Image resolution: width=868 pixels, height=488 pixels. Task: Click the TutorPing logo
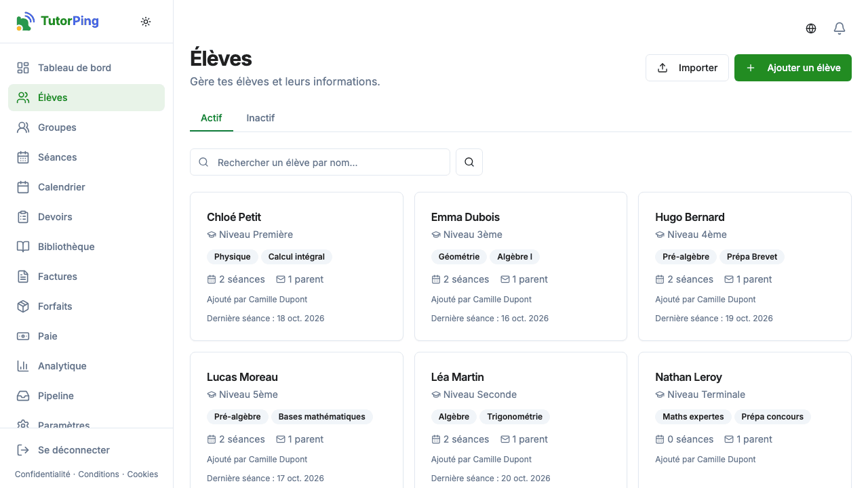[58, 21]
